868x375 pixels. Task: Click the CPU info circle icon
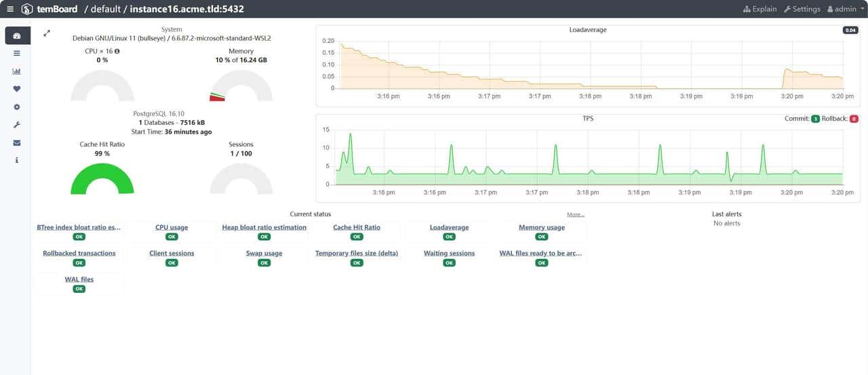click(117, 51)
